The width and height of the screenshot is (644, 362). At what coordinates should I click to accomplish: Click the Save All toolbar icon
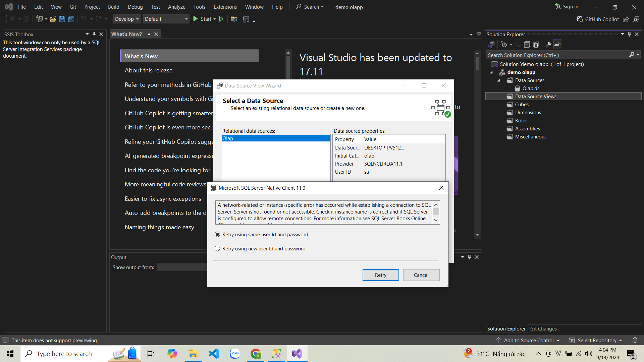coord(71,19)
